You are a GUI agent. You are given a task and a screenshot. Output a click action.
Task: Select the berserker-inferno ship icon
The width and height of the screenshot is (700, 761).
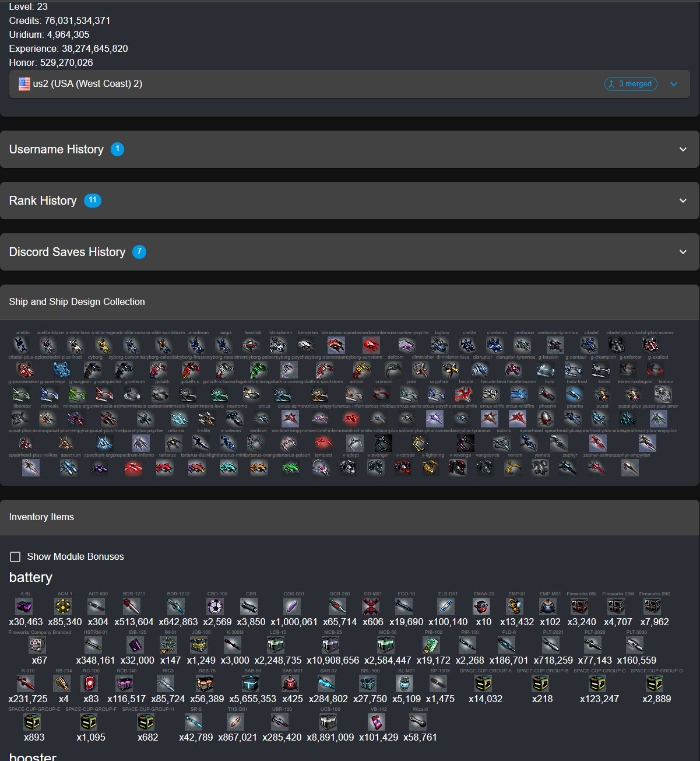coord(371,345)
